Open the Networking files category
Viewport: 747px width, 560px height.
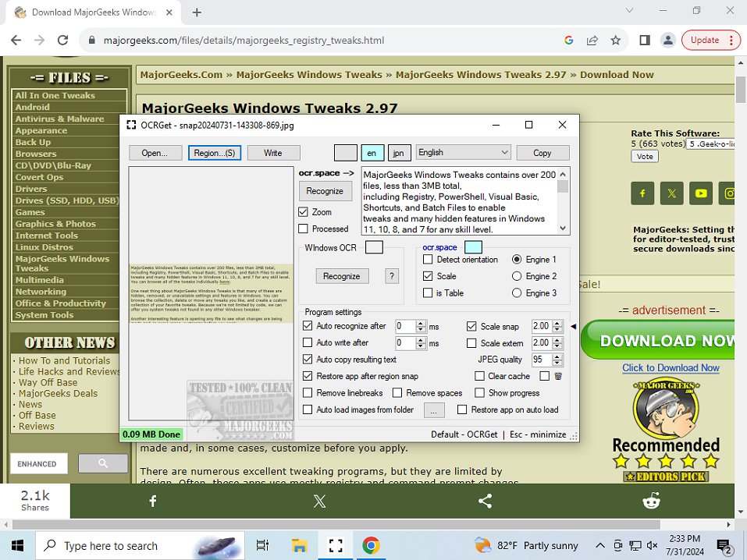tap(41, 292)
